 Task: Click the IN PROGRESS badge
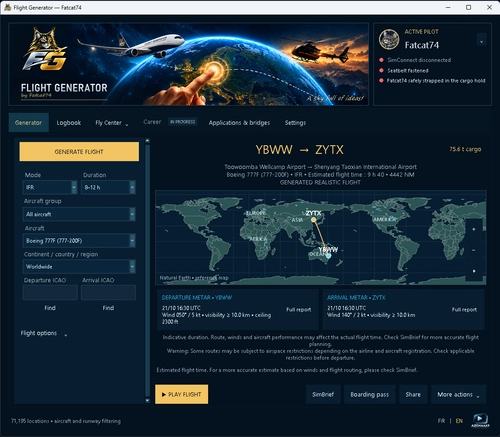(182, 122)
